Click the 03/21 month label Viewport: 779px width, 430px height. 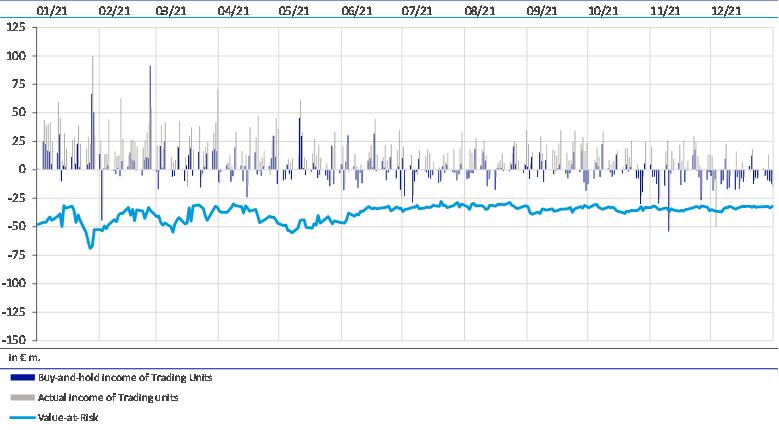[x=171, y=10]
